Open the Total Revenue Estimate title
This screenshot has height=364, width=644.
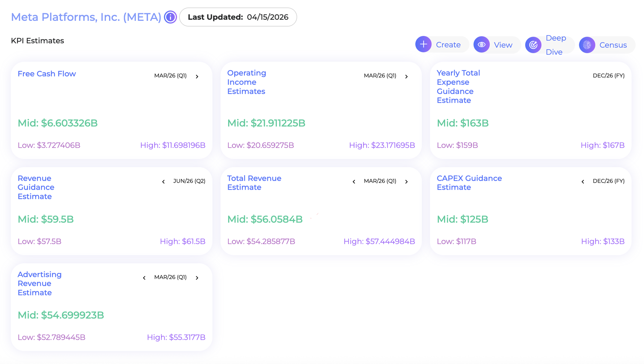click(x=254, y=183)
